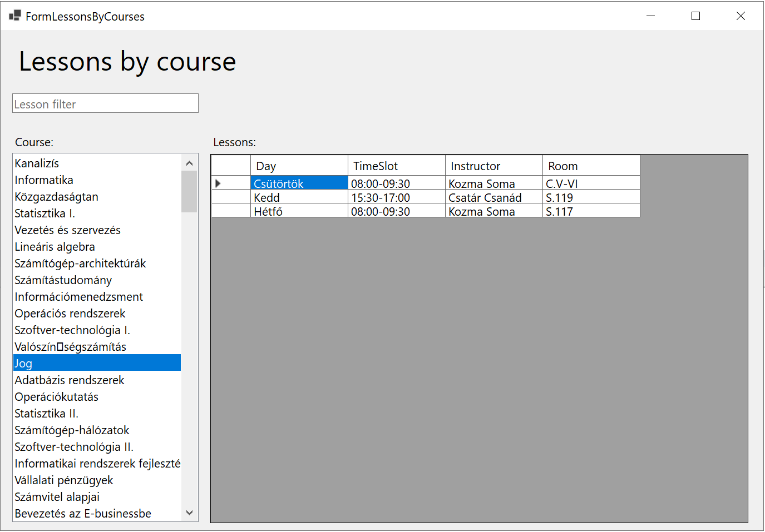Select Kanalizís in the course list
This screenshot has width=765, height=532.
(97, 163)
